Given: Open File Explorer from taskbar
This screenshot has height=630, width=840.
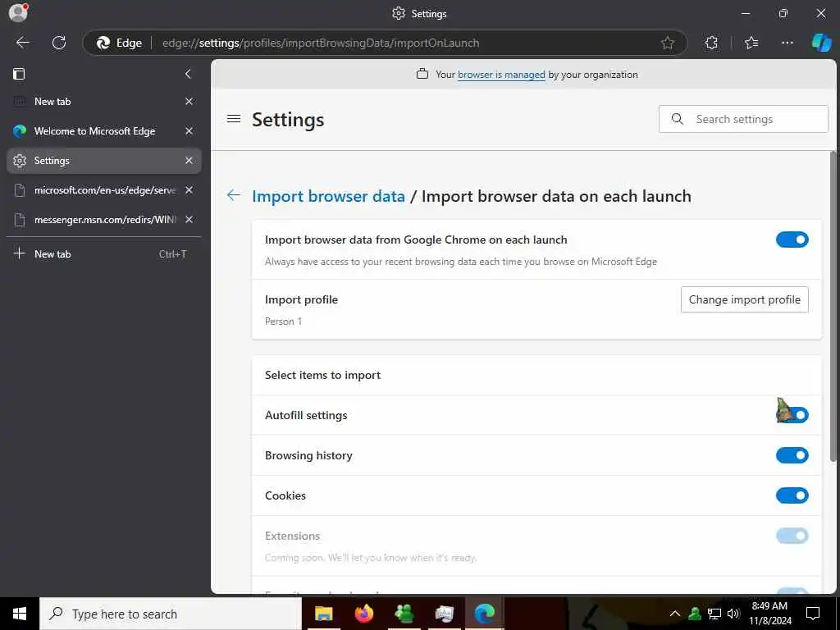Looking at the screenshot, I should coord(323,614).
